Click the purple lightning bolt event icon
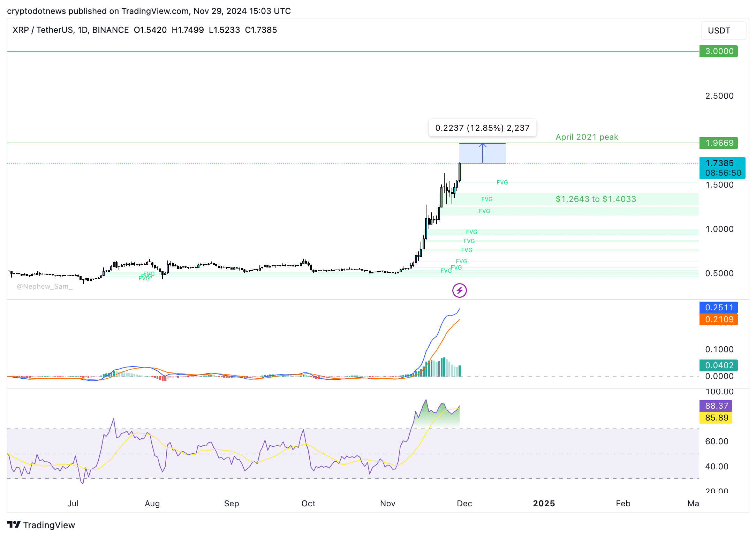756x537 pixels. point(459,290)
